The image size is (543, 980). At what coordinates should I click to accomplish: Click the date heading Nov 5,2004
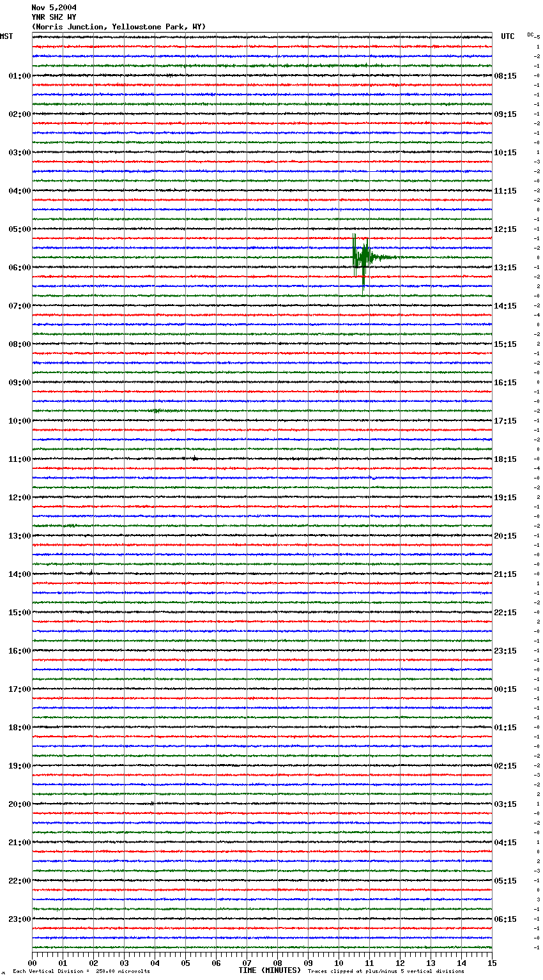pyautogui.click(x=54, y=8)
